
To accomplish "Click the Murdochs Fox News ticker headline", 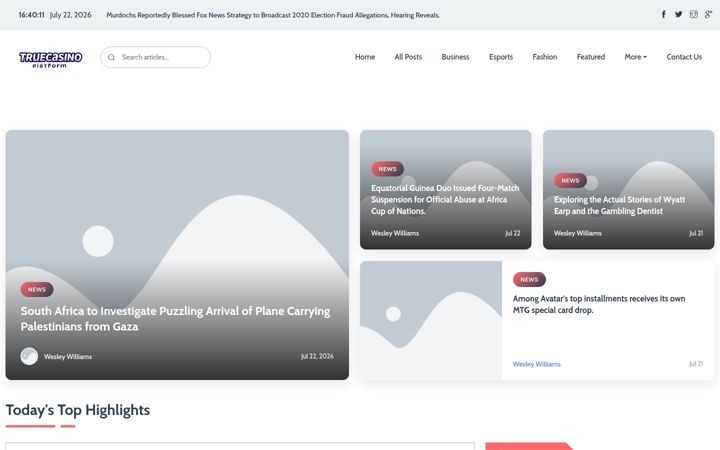I will (x=273, y=15).
